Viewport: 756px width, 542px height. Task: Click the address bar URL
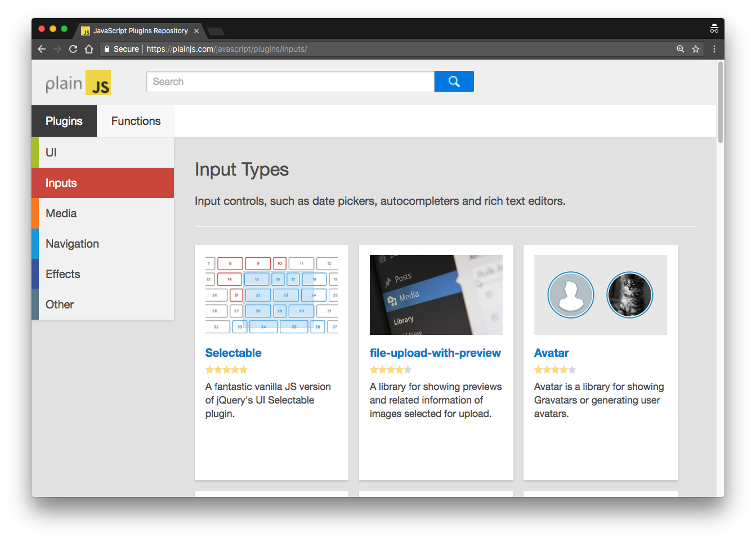tap(226, 49)
